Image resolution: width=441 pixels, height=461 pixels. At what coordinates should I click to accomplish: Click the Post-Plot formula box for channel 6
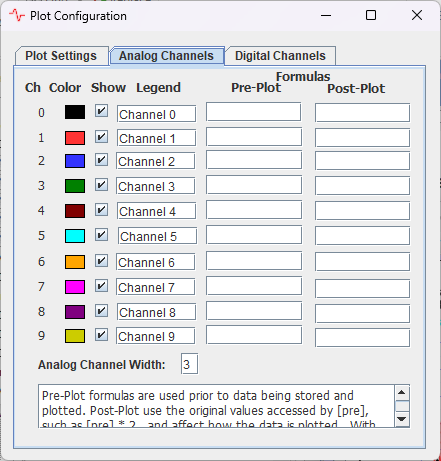pyautogui.click(x=362, y=262)
